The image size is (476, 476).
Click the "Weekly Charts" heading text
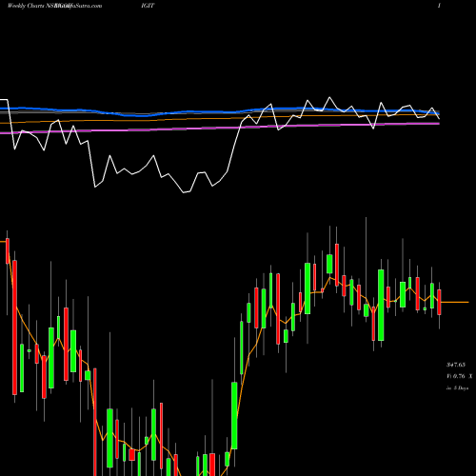pyautogui.click(x=27, y=6)
